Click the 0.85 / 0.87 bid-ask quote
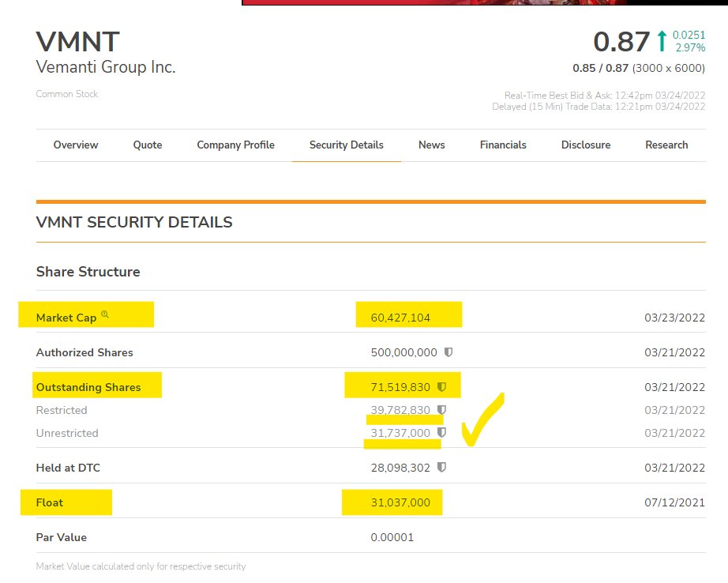Image resolution: width=728 pixels, height=583 pixels. 600,68
